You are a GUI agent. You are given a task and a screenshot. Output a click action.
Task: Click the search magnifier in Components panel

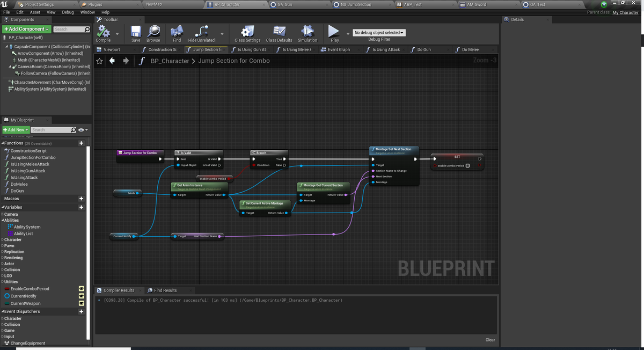[x=87, y=29]
